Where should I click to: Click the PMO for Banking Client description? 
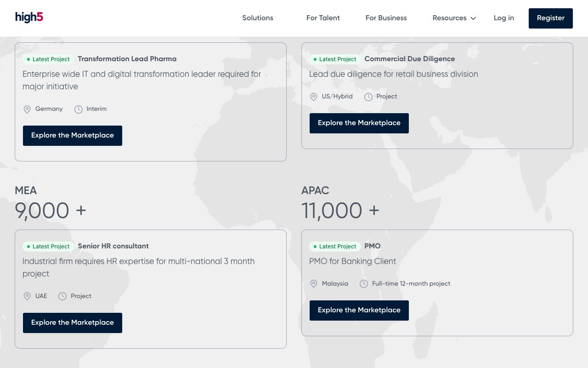[353, 261]
